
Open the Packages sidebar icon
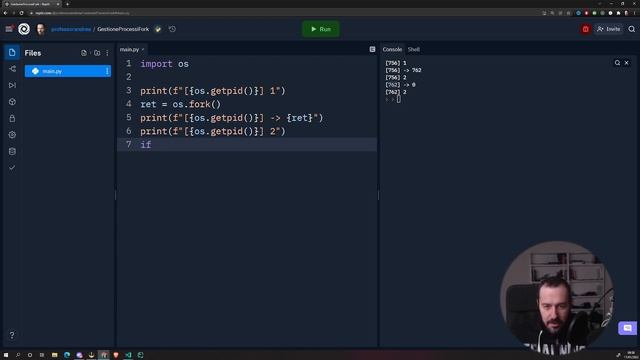click(12, 102)
